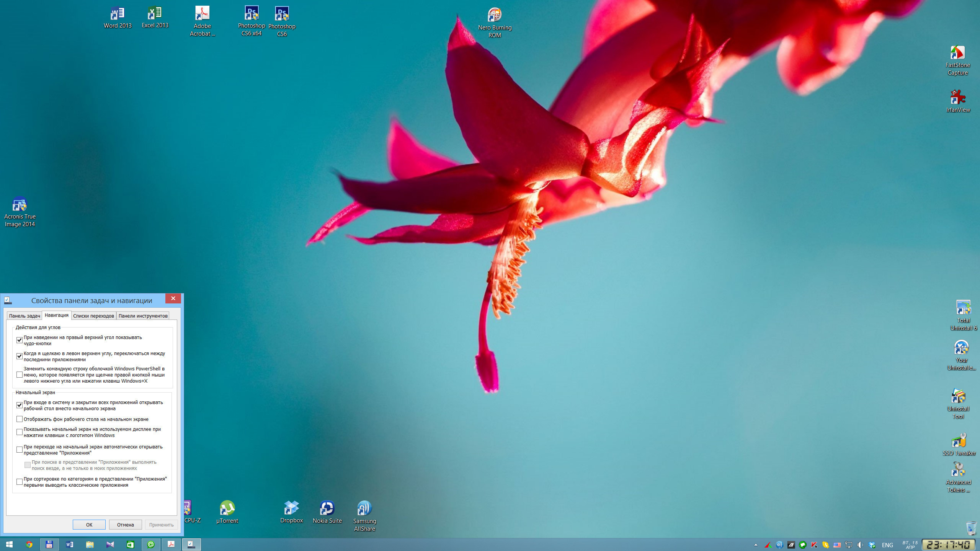Enable the replace command prompt with PowerShell checkbox

click(20, 375)
